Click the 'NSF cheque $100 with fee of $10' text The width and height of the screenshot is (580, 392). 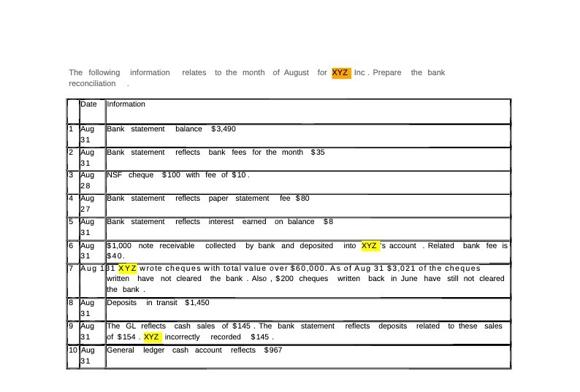tap(178, 175)
